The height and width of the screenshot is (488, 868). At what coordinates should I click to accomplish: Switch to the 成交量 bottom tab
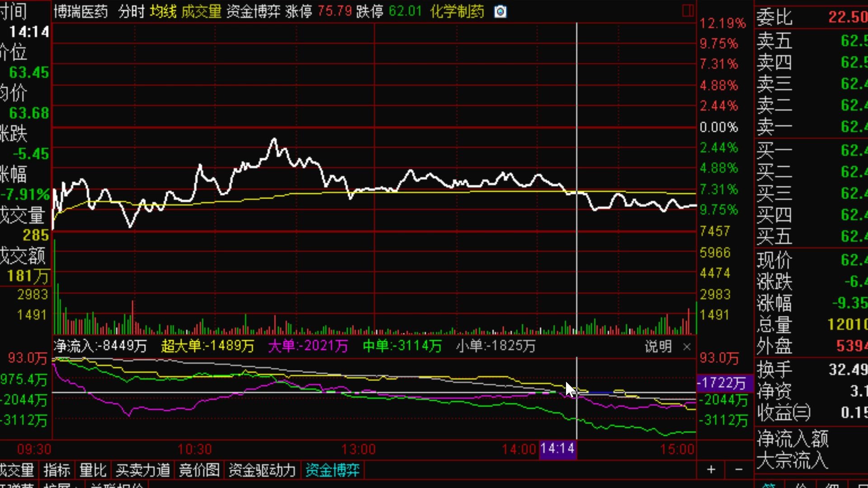(17, 470)
